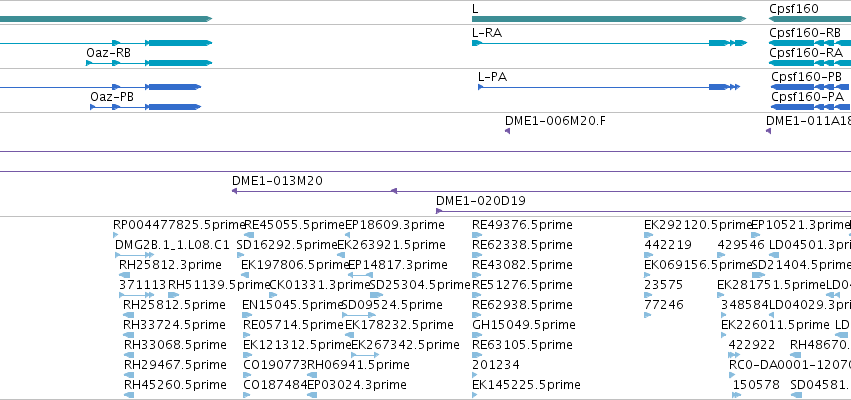Select the L gene bar
This screenshot has width=851, height=400.
609,19
